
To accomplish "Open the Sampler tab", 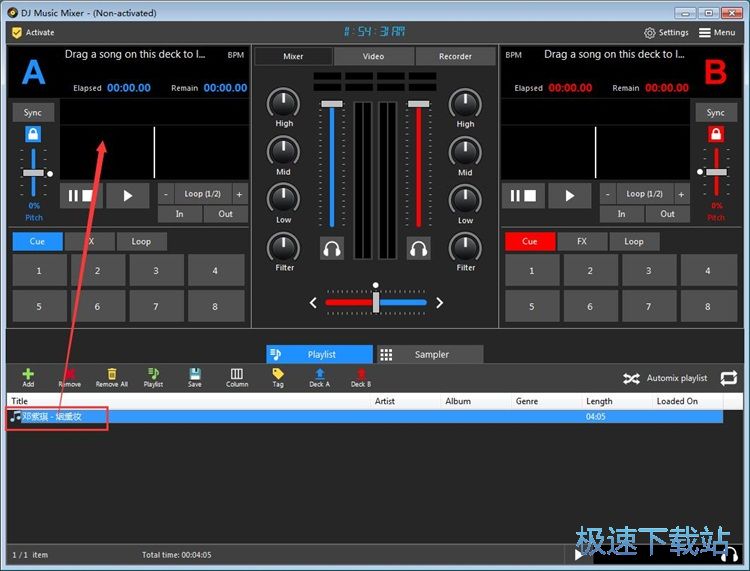I will 430,354.
